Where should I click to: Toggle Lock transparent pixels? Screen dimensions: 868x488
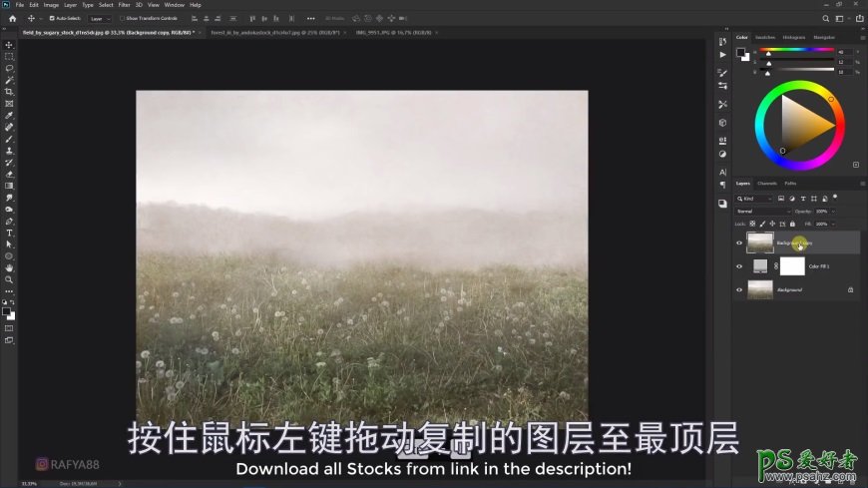point(752,224)
